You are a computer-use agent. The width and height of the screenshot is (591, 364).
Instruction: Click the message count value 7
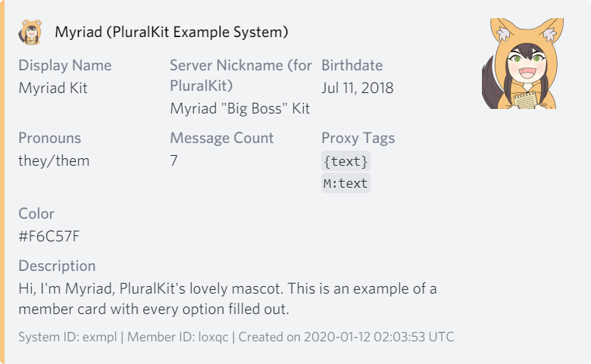coord(174,160)
